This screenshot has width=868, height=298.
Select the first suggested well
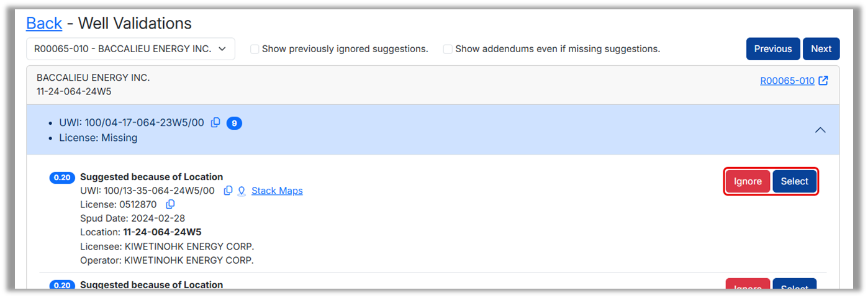pos(794,181)
